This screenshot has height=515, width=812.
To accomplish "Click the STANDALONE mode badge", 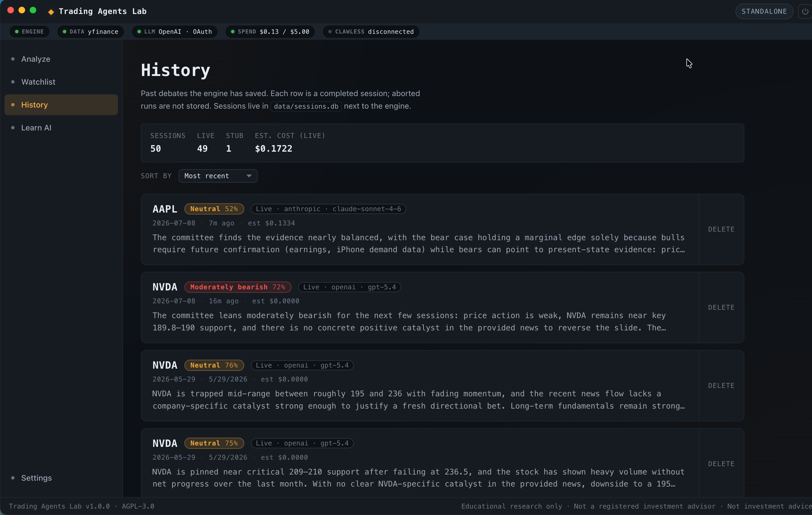I will [764, 11].
